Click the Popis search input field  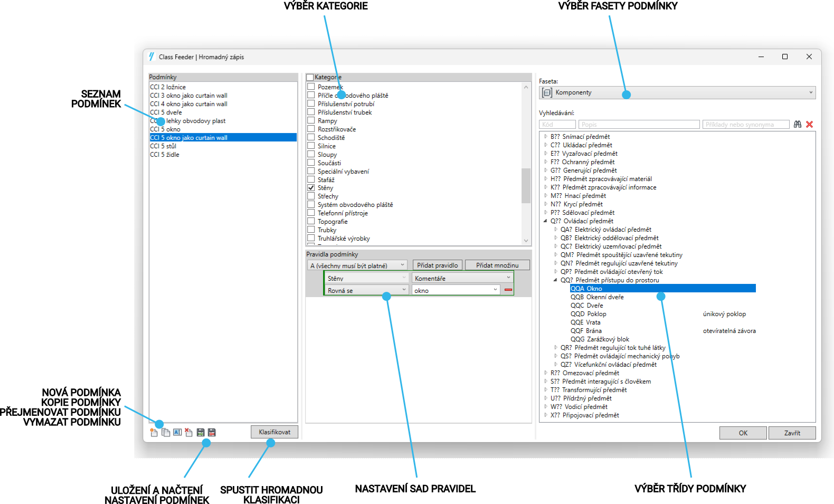pyautogui.click(x=639, y=125)
